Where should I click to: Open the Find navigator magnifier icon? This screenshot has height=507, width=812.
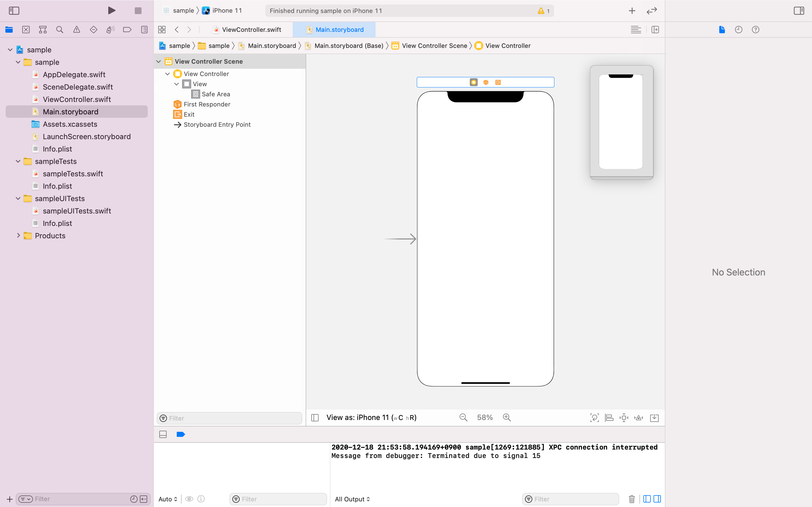pos(60,30)
